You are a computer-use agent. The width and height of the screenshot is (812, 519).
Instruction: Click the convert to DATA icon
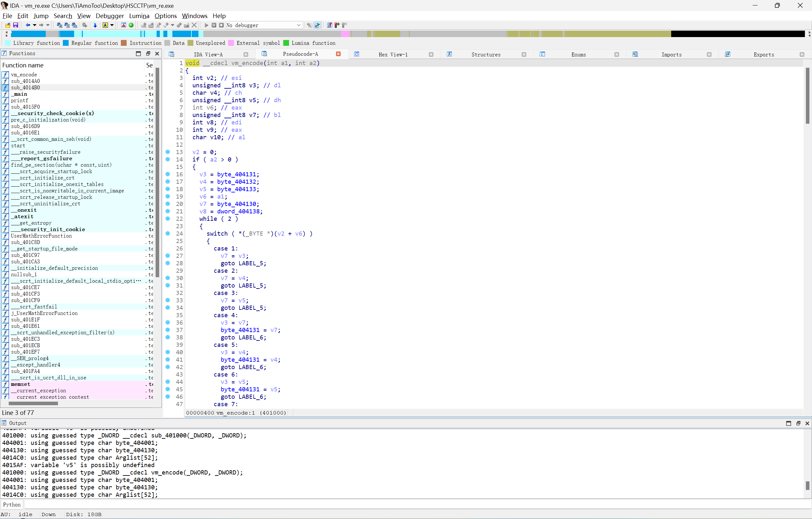point(151,25)
